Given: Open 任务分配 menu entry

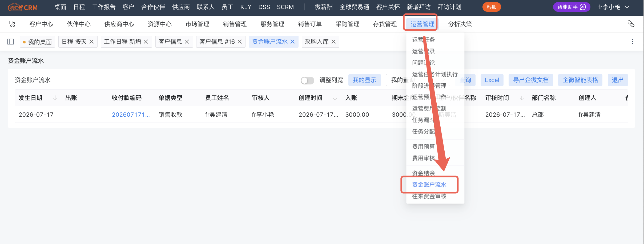Looking at the screenshot, I should [x=423, y=131].
